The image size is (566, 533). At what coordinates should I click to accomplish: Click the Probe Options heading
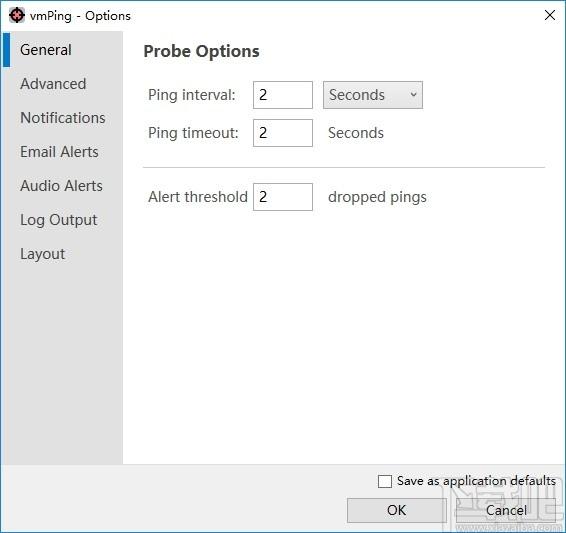coord(201,51)
